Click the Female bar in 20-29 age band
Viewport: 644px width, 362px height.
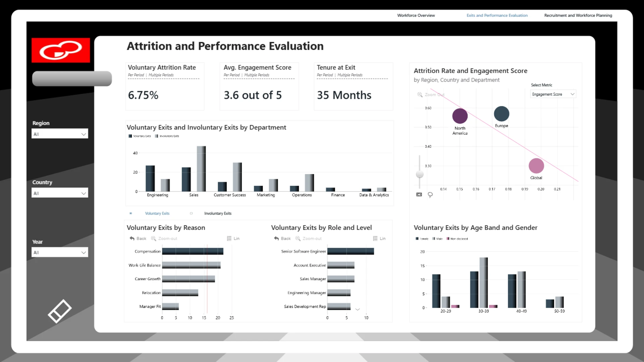coord(436,291)
